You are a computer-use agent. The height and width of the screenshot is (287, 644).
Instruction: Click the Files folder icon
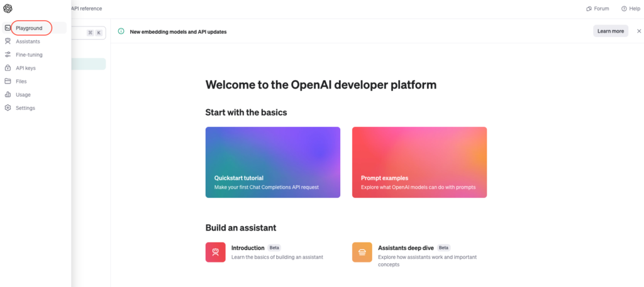pos(8,81)
